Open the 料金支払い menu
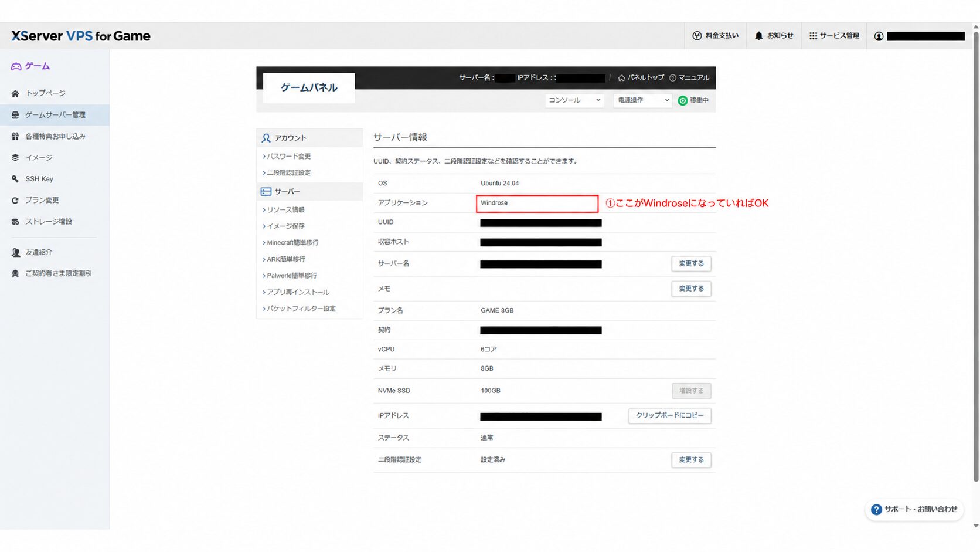This screenshot has width=980, height=552. coord(715,36)
